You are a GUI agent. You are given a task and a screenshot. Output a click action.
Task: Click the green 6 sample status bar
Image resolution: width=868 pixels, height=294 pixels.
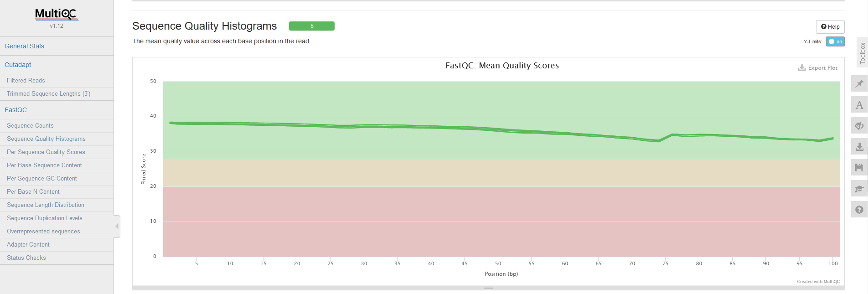tap(312, 26)
